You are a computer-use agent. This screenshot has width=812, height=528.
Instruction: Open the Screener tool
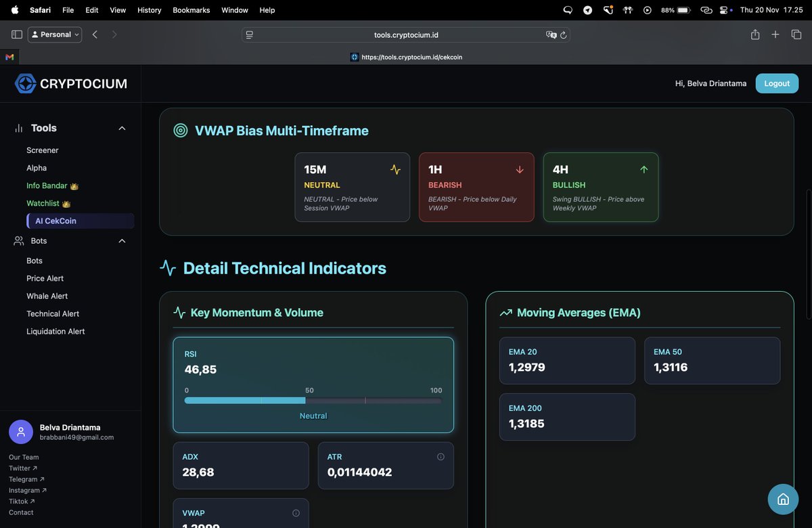coord(43,150)
